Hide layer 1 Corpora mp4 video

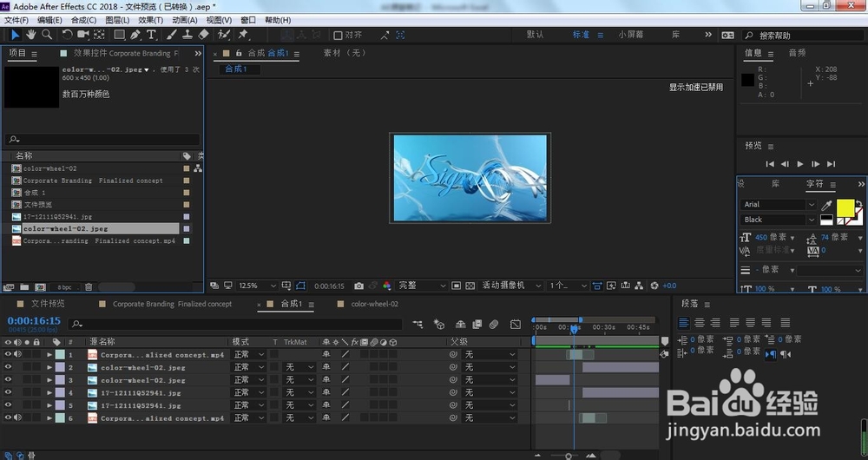(8, 354)
